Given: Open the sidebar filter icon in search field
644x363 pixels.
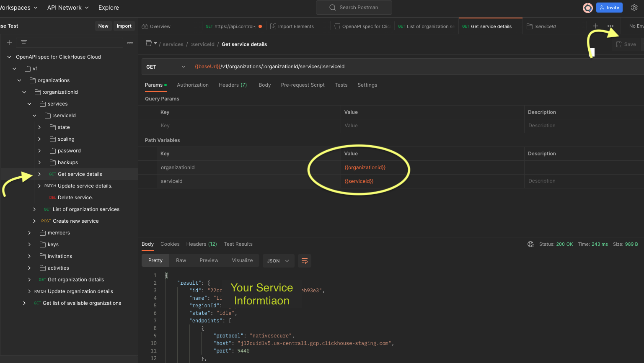Looking at the screenshot, I should (x=24, y=42).
